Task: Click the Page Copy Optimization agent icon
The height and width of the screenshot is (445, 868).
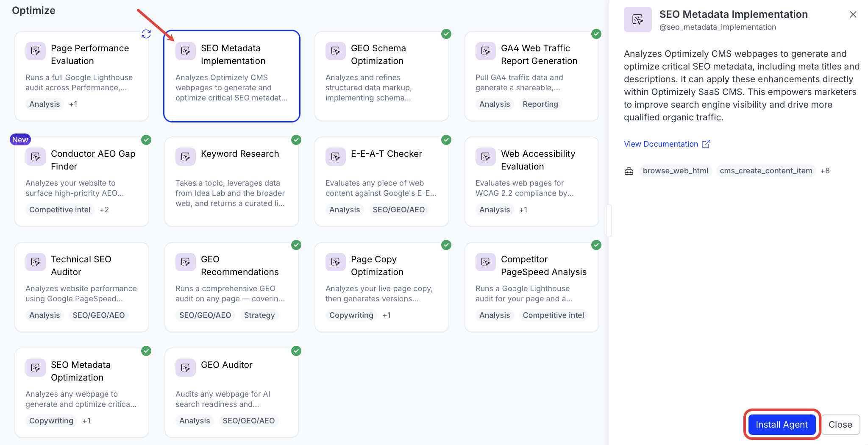Action: pyautogui.click(x=336, y=262)
